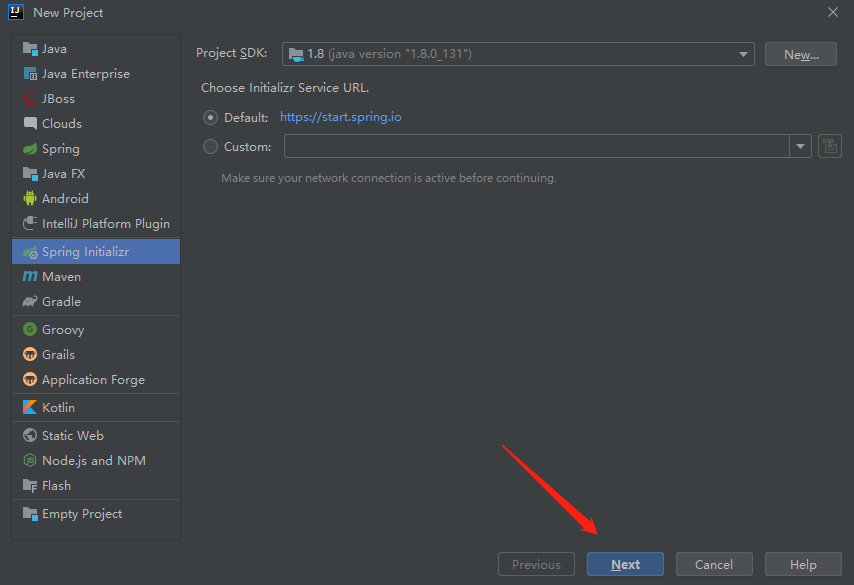Click the New... SDK button
The width and height of the screenshot is (854, 585).
tap(800, 54)
